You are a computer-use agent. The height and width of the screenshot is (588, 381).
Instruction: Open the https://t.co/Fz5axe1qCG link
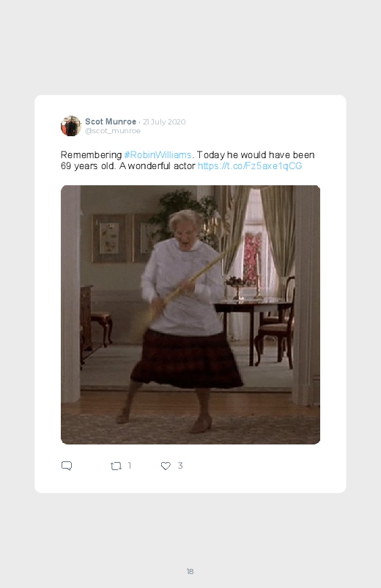point(250,165)
